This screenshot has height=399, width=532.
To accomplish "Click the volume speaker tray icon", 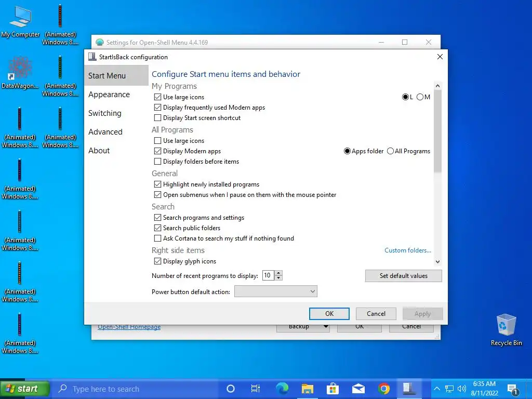I will tap(461, 389).
